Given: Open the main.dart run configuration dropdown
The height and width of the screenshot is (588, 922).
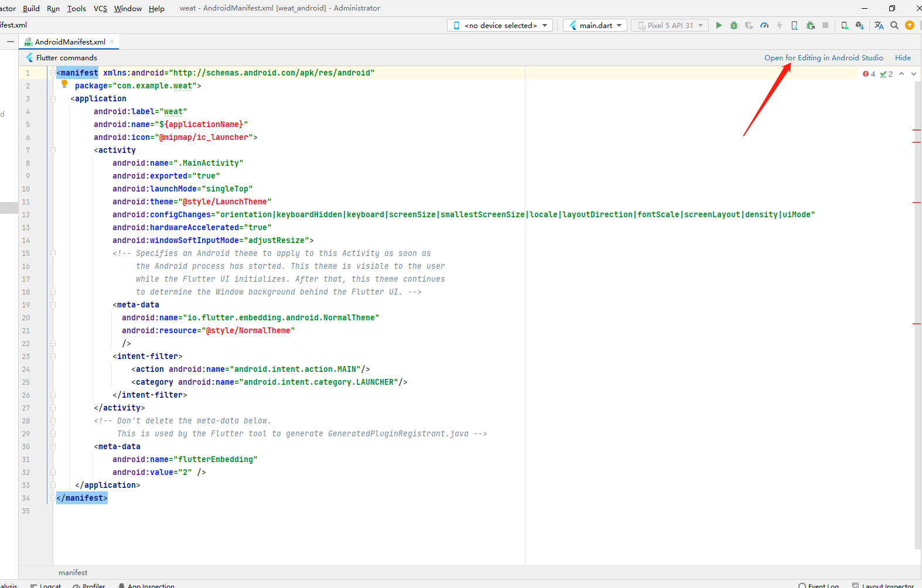Looking at the screenshot, I should pos(595,25).
